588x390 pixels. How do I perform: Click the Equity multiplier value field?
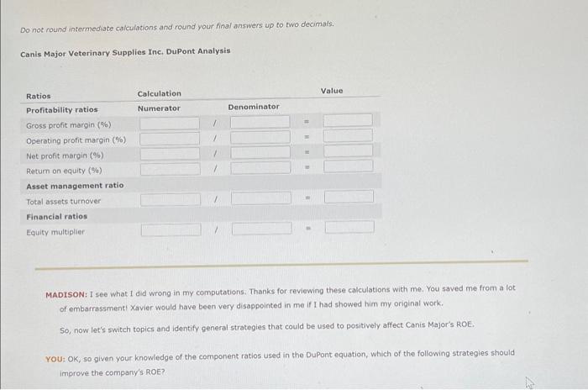tap(349, 227)
